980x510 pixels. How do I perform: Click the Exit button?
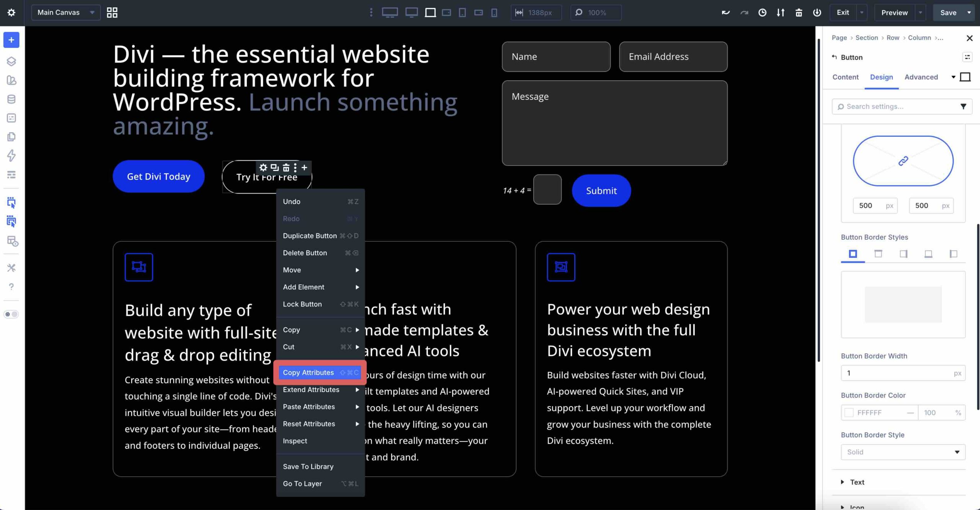point(843,13)
